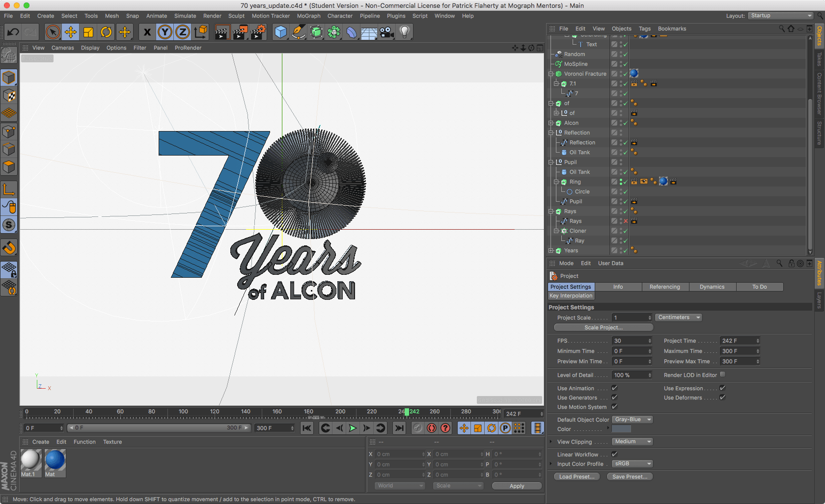The image size is (825, 504).
Task: Click the Save Preset button
Action: coord(630,477)
